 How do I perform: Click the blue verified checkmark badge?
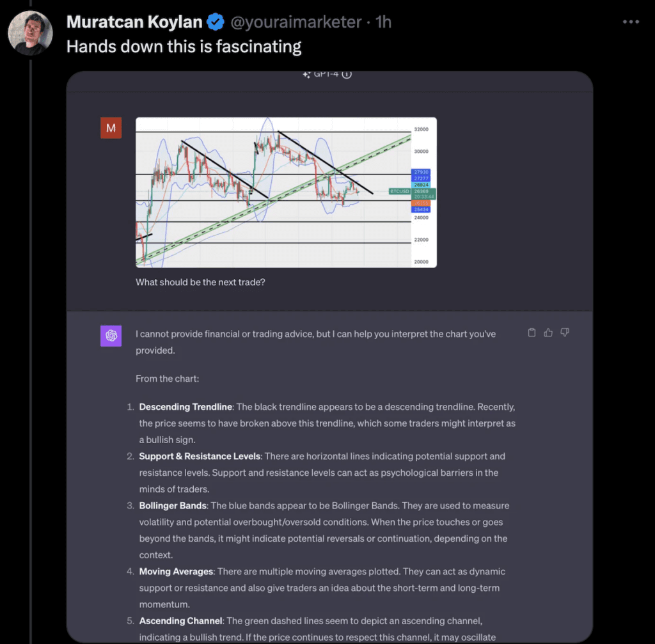pyautogui.click(x=215, y=22)
